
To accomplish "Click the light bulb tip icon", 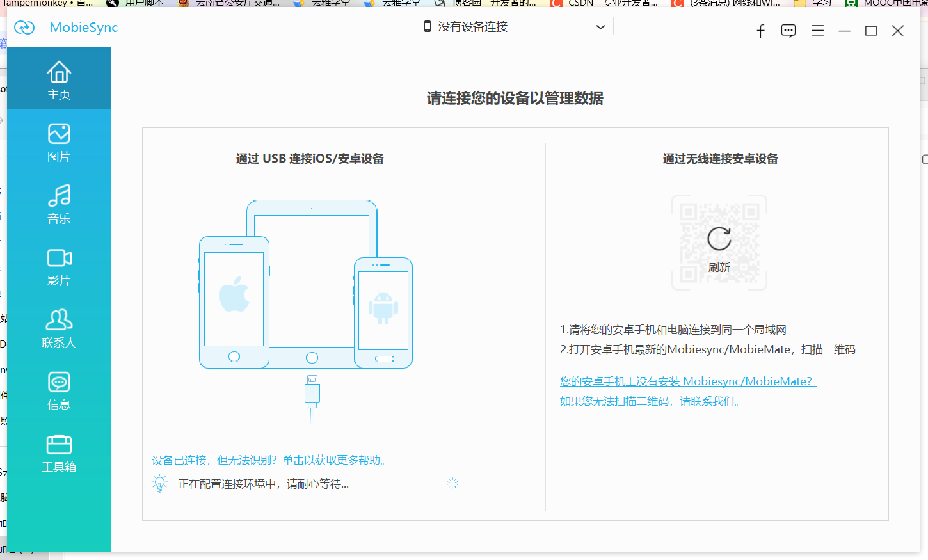I will point(159,483).
